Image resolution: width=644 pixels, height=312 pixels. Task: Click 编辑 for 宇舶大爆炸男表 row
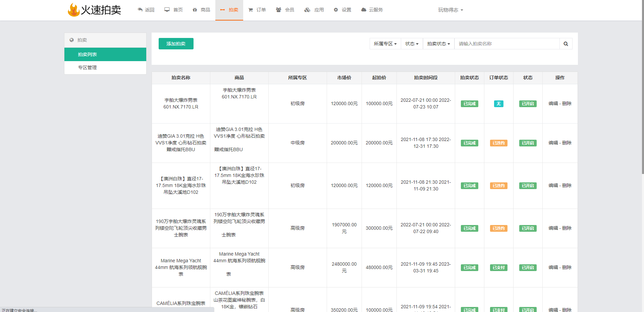(x=553, y=103)
